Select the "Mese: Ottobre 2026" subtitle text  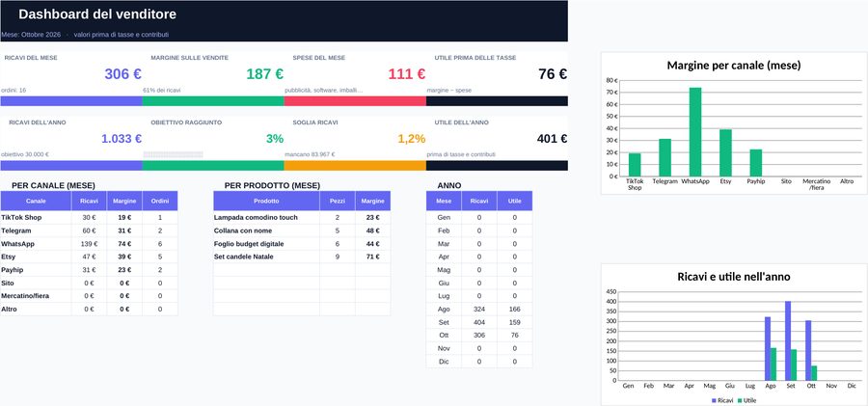pos(31,35)
